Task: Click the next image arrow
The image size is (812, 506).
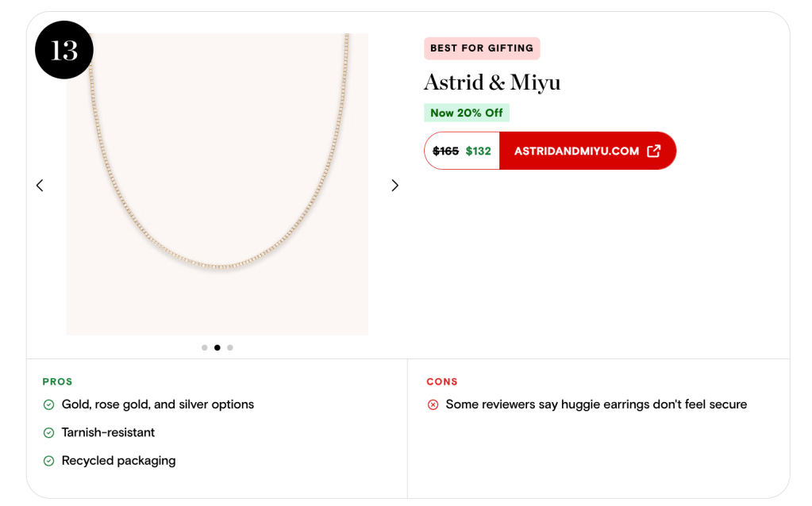Action: click(x=394, y=186)
